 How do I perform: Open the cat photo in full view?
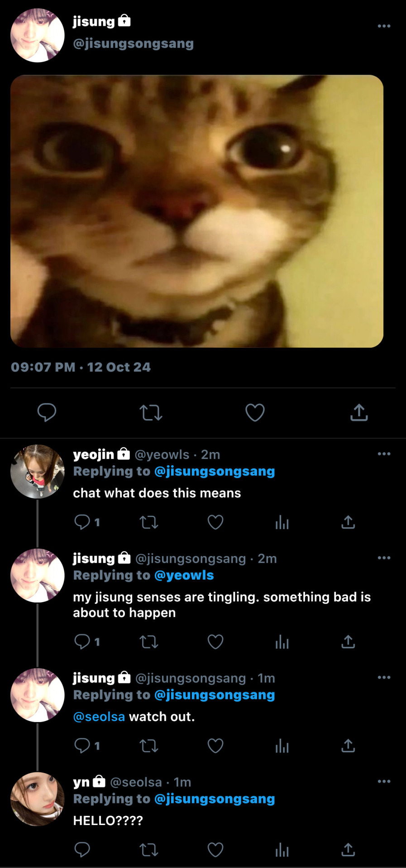point(197,211)
